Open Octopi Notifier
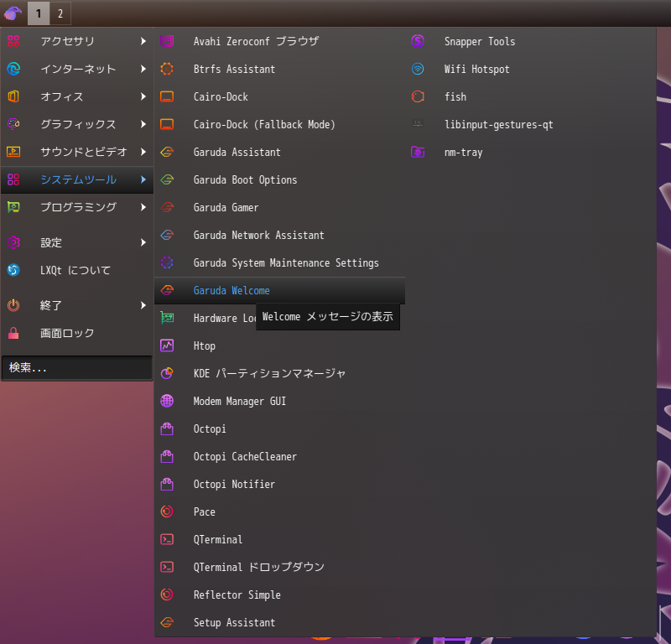The image size is (671, 644). pos(279,484)
